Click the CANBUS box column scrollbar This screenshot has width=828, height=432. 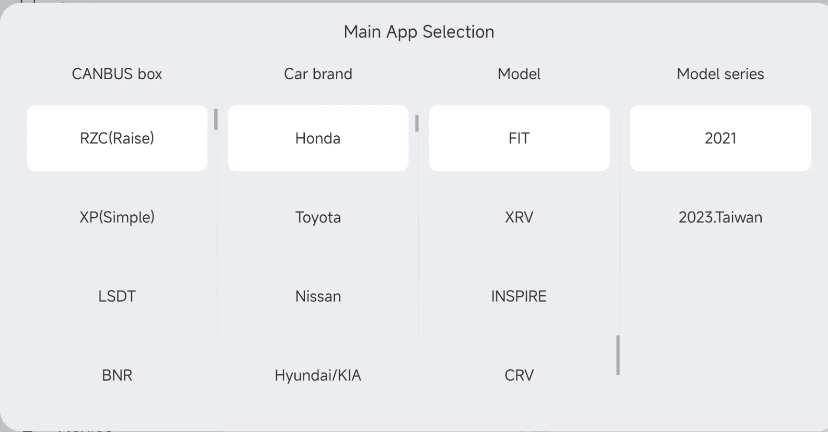(x=215, y=119)
